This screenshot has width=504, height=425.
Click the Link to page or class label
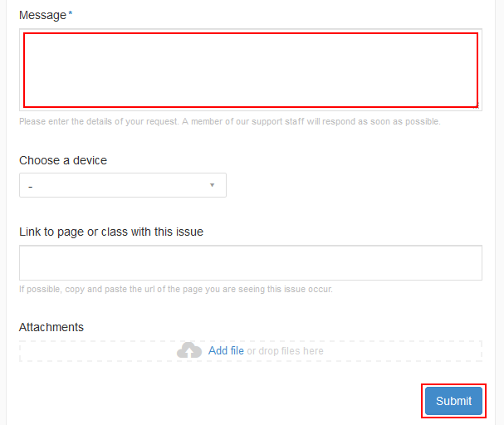pyautogui.click(x=111, y=232)
